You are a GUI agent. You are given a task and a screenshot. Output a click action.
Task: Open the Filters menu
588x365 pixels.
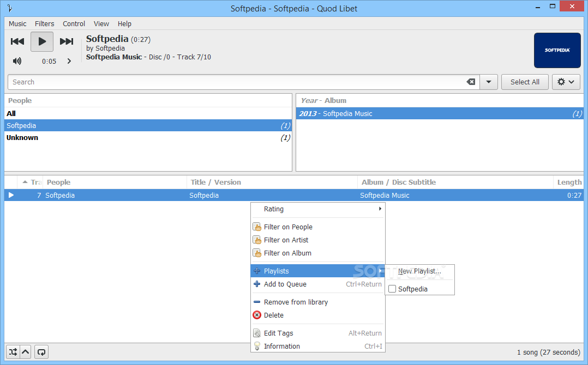point(45,23)
